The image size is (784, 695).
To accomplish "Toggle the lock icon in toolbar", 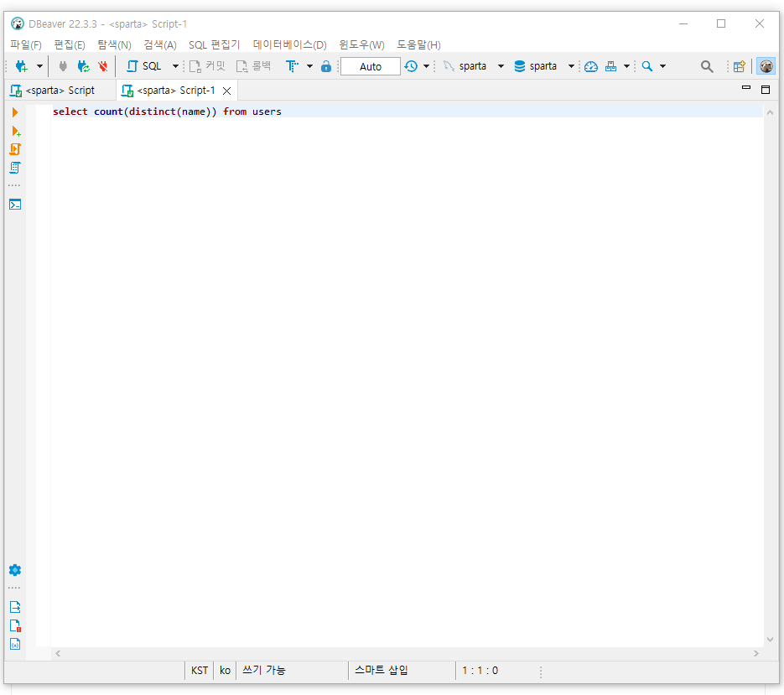I will 326,66.
